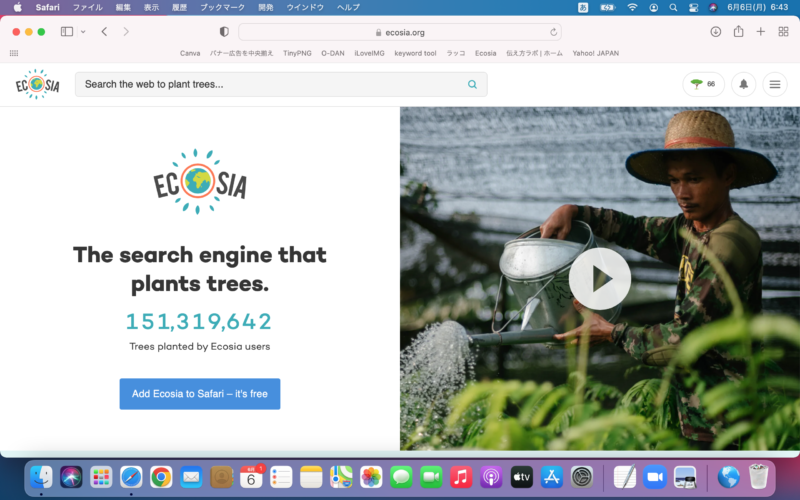The width and height of the screenshot is (800, 500).
Task: Open the 履歴 menu
Action: 179,7
